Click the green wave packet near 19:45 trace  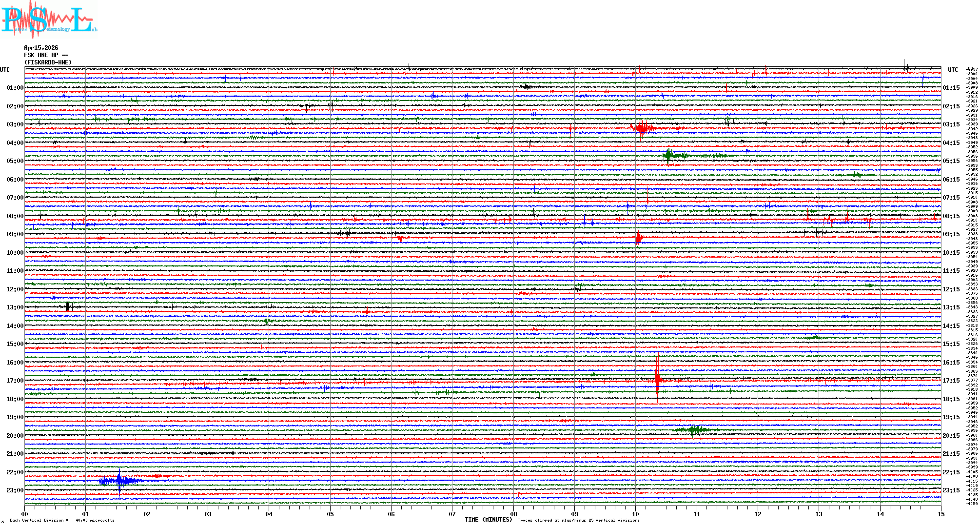point(694,430)
